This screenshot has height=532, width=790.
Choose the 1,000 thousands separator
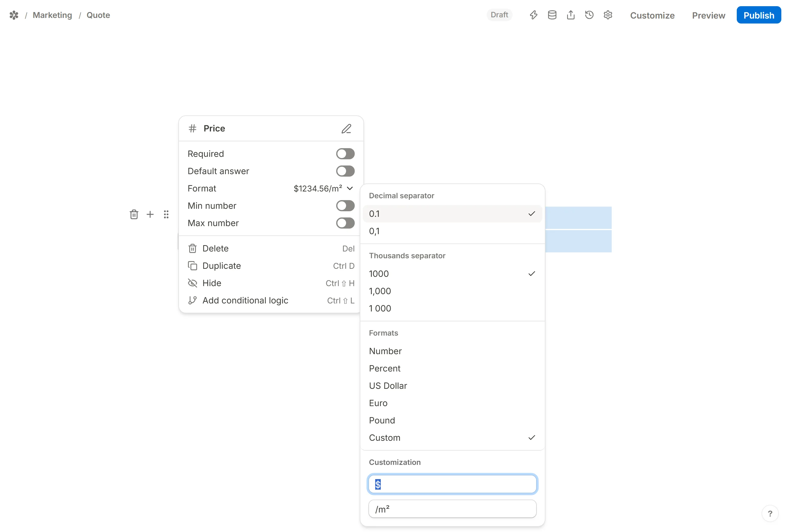tap(452, 291)
